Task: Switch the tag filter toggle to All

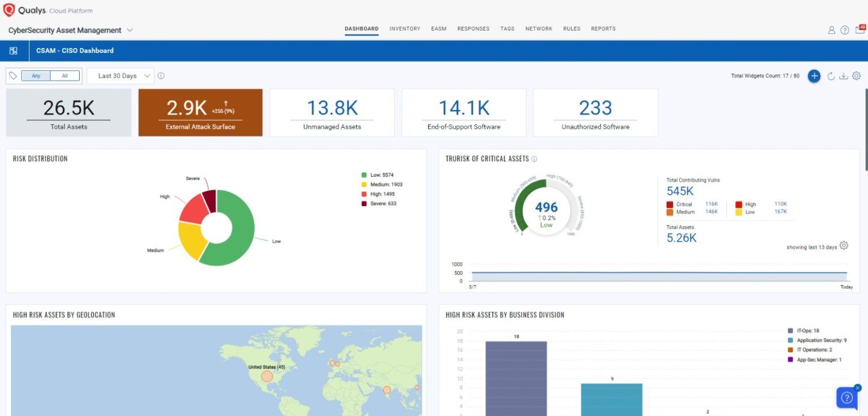Action: click(64, 75)
